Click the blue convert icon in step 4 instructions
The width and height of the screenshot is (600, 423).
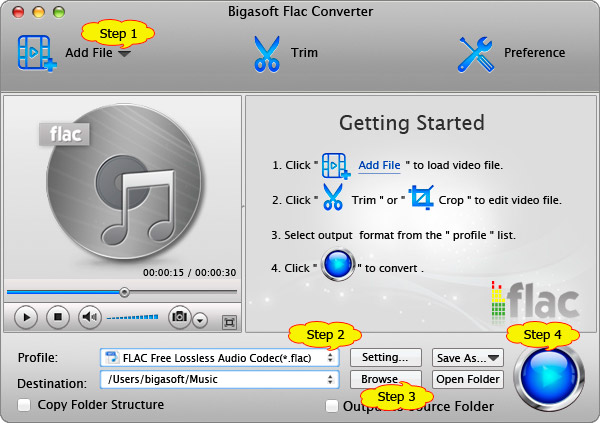[338, 265]
